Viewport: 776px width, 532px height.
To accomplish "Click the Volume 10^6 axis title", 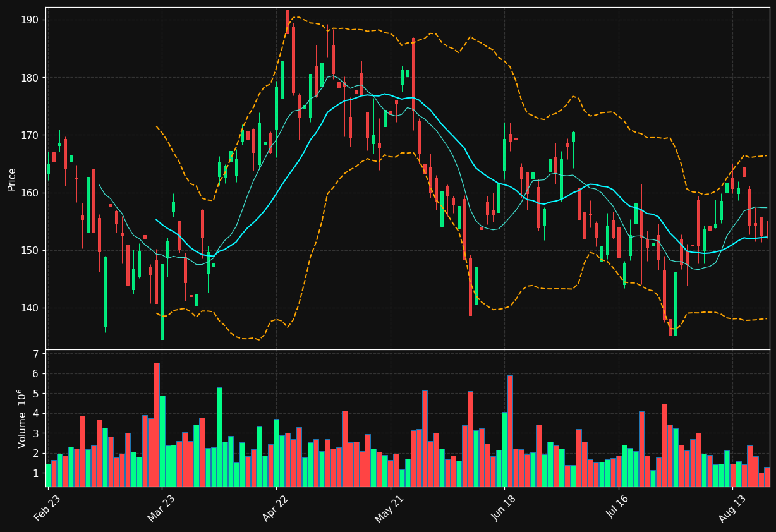I will click(21, 418).
